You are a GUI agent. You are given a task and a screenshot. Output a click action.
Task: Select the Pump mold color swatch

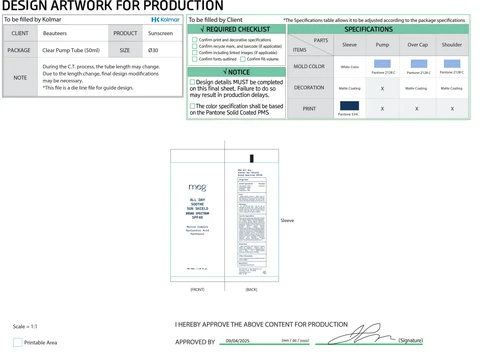[x=382, y=64]
